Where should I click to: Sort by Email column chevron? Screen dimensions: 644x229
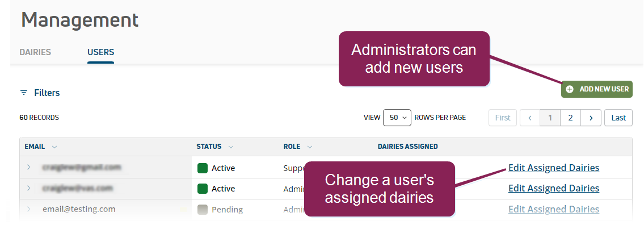(54, 147)
